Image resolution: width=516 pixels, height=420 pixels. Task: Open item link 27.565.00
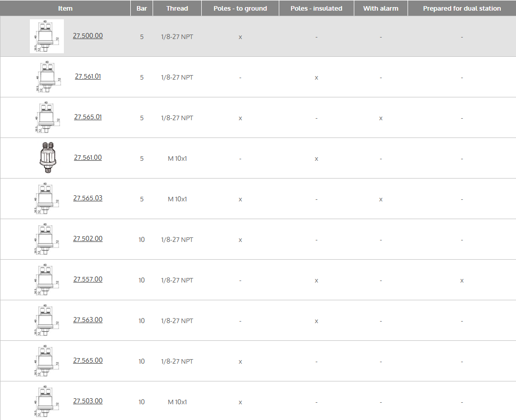[88, 361]
